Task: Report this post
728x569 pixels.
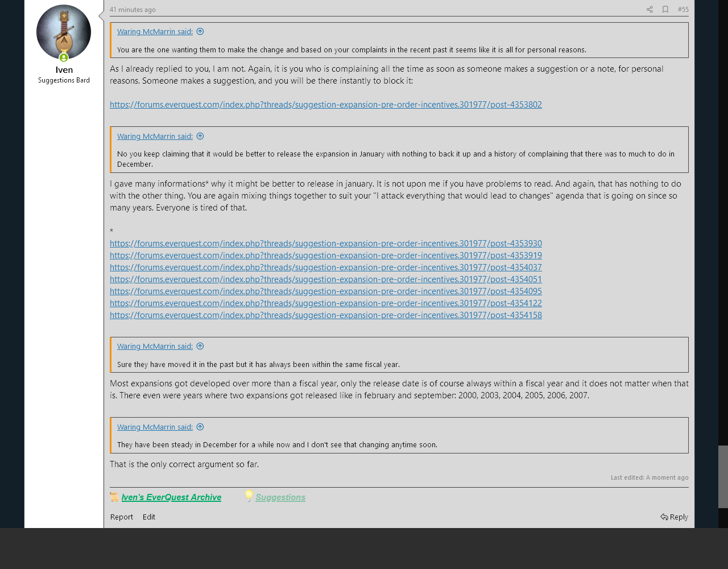Action: click(x=122, y=517)
